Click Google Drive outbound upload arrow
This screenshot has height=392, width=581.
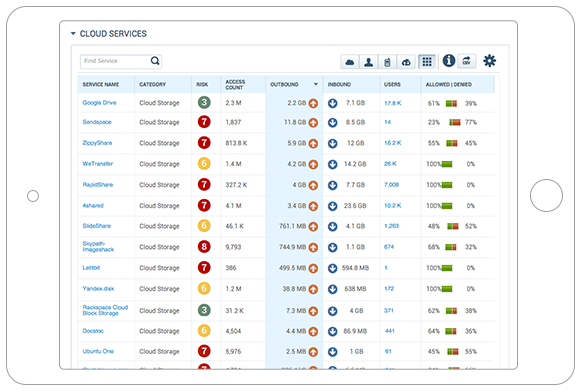(x=313, y=103)
